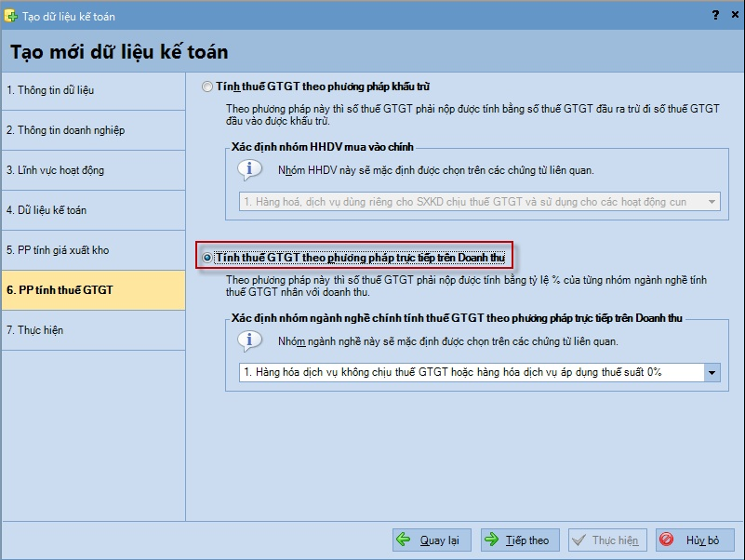
Task: Click info bubble icon beside 'Nhóm HHDV này'
Action: [x=249, y=169]
